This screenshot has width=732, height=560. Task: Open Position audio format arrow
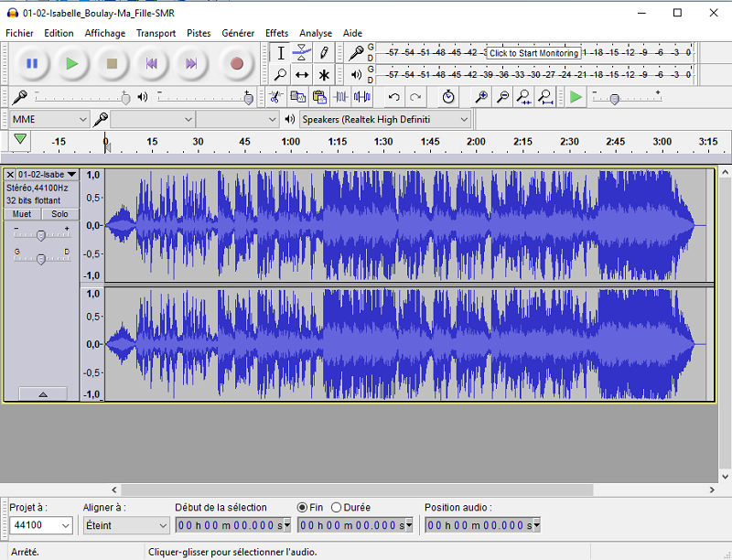537,525
